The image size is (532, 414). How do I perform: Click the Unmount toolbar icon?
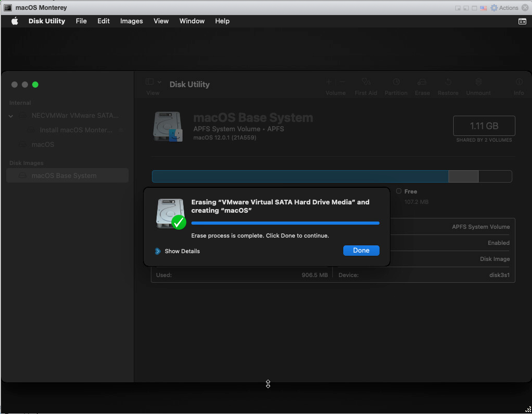(x=478, y=82)
